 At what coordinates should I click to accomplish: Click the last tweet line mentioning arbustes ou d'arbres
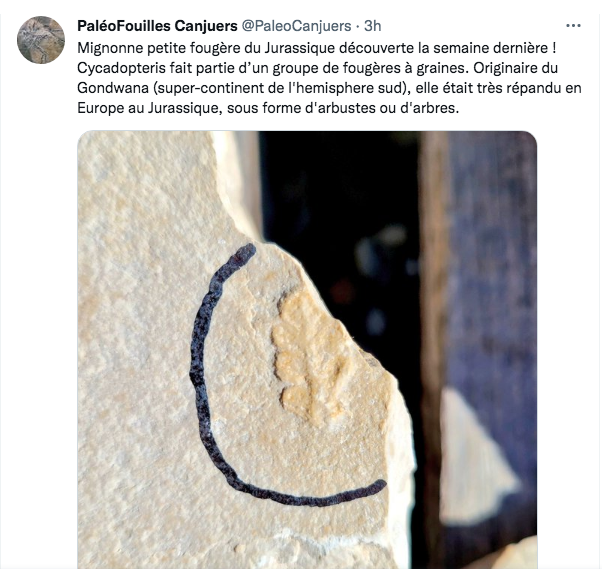(268, 108)
